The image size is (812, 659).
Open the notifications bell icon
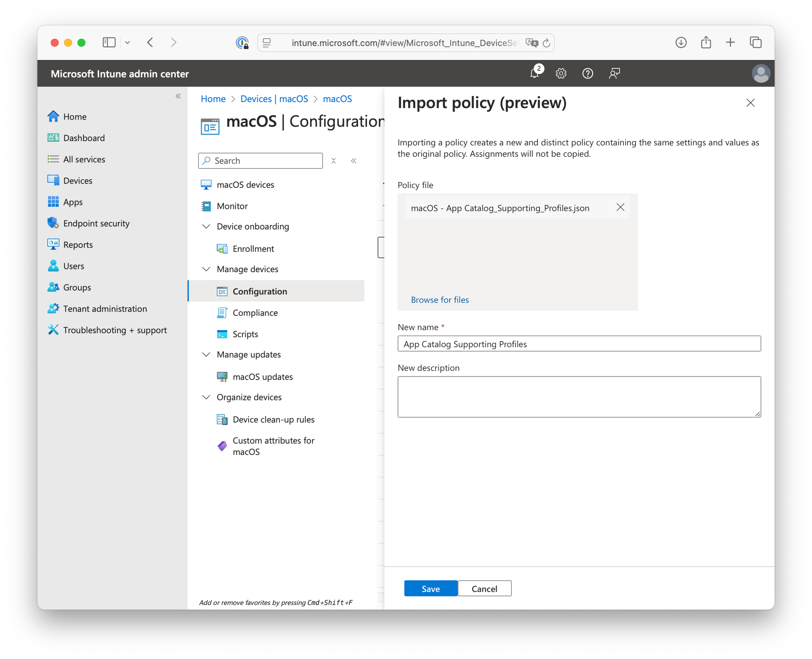tap(535, 73)
